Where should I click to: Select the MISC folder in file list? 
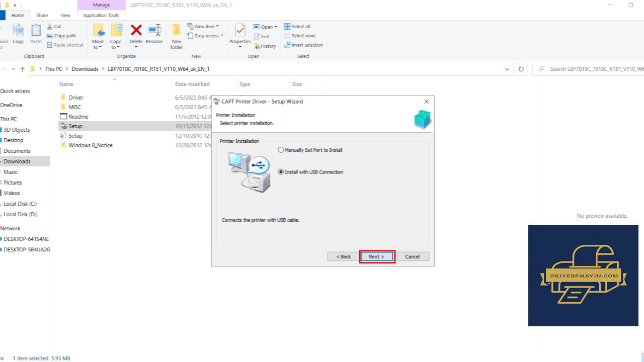point(74,107)
